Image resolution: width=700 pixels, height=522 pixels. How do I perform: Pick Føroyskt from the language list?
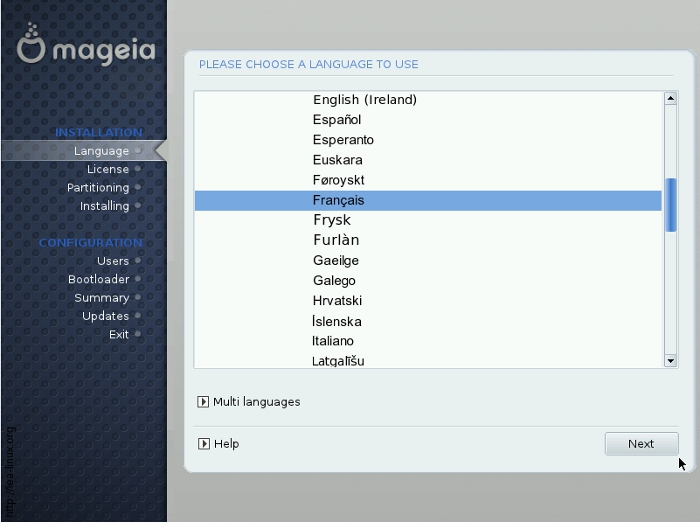pyautogui.click(x=338, y=180)
